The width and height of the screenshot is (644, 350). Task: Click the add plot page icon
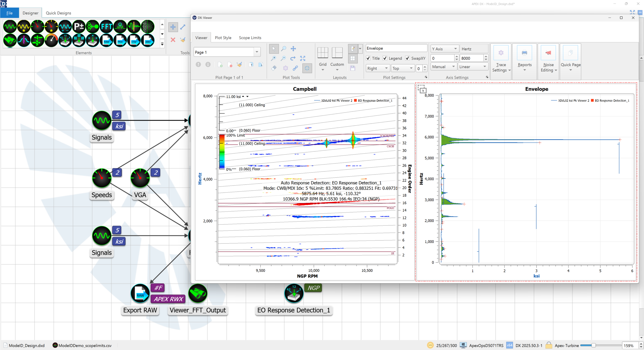[220, 65]
